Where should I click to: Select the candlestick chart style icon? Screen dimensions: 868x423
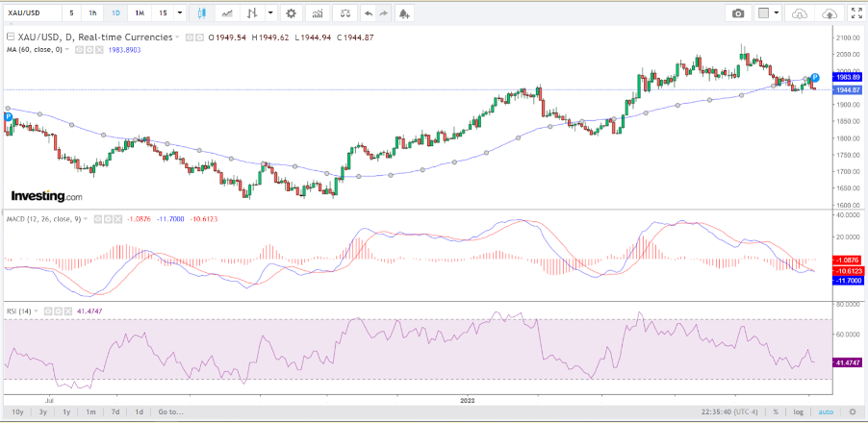point(201,13)
